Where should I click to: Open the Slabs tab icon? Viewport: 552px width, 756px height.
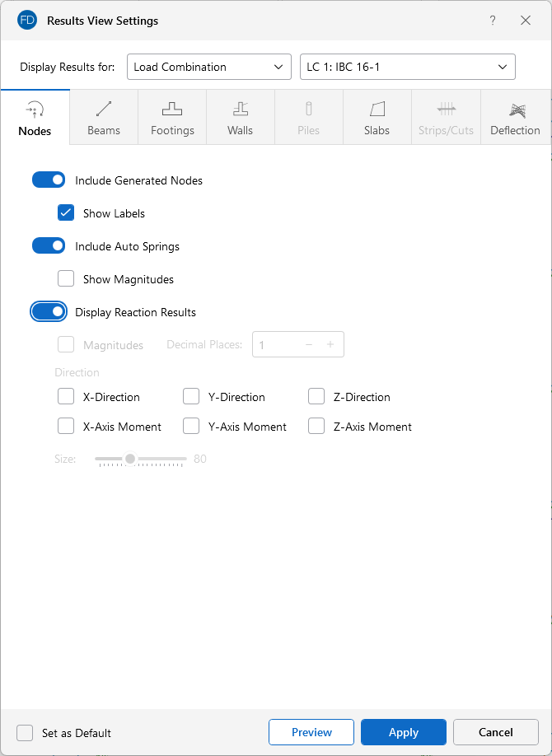click(377, 109)
